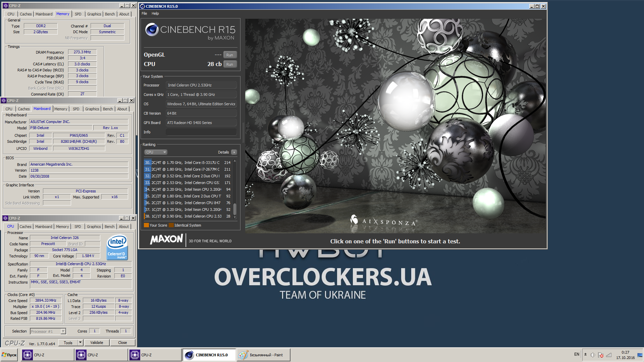
Task: Click the MAXON logo at the bottom
Action: click(x=166, y=239)
